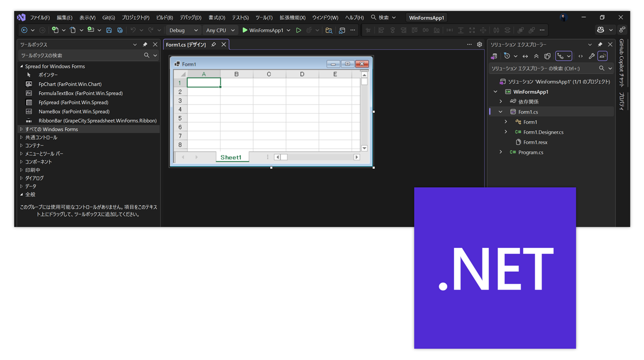Click the Pending Changes filter clock icon
This screenshot has height=360, width=644.
tap(507, 56)
